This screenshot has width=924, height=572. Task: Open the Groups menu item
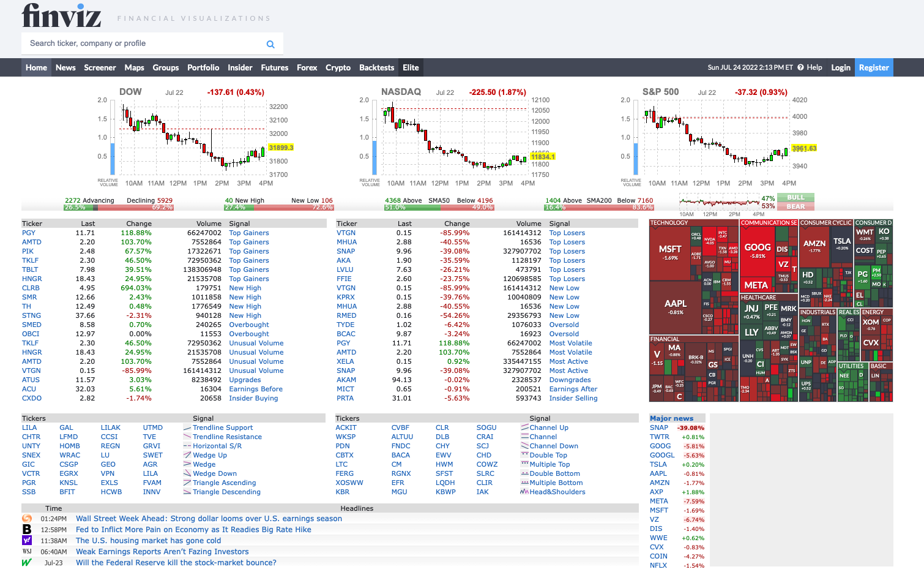pos(166,67)
